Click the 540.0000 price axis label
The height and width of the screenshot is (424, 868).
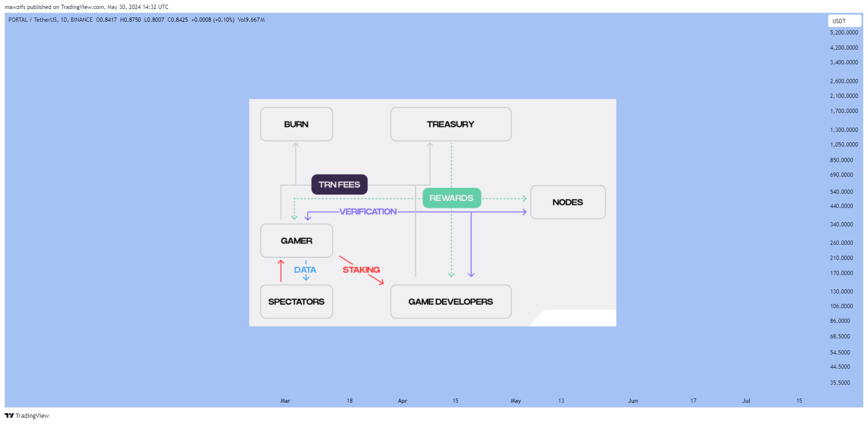point(842,192)
